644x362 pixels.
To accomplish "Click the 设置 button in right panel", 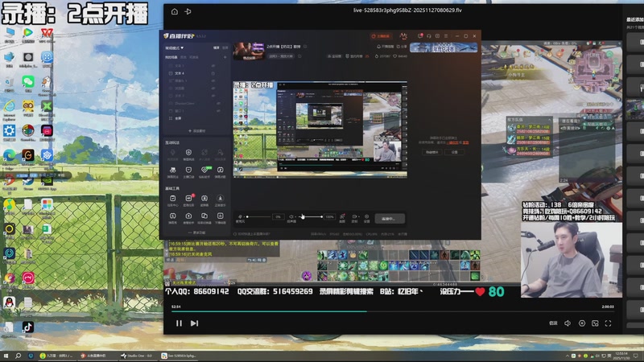I will [455, 152].
